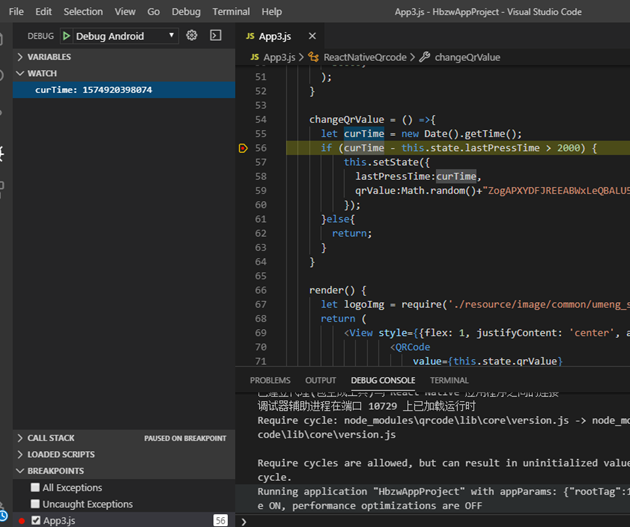The height and width of the screenshot is (527, 630).
Task: Open the Go menu
Action: coord(153,12)
